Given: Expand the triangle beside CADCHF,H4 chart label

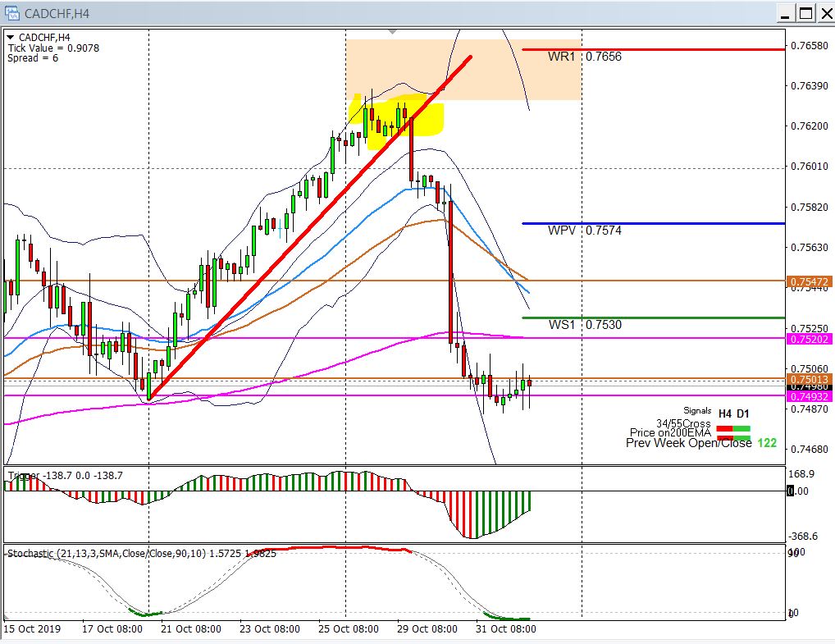Looking at the screenshot, I should [10, 37].
